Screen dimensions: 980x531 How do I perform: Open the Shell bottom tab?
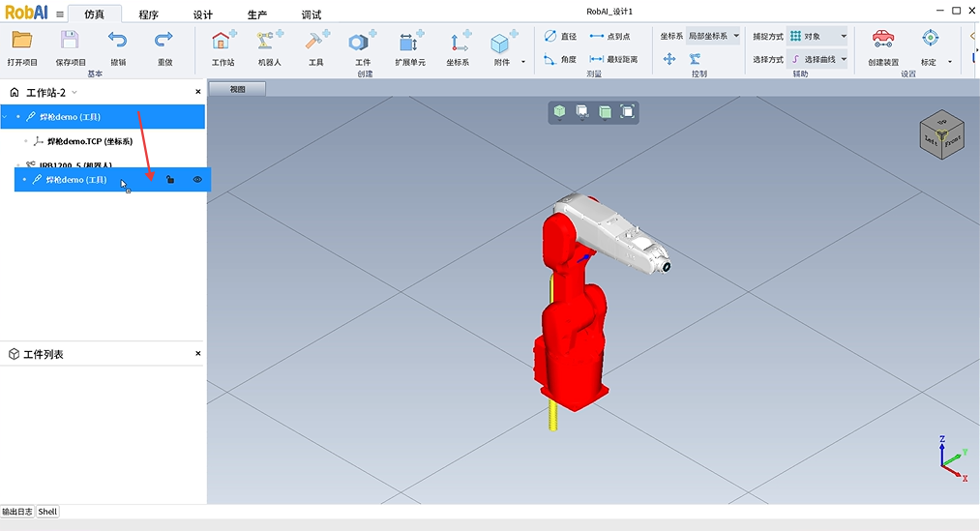pos(47,512)
